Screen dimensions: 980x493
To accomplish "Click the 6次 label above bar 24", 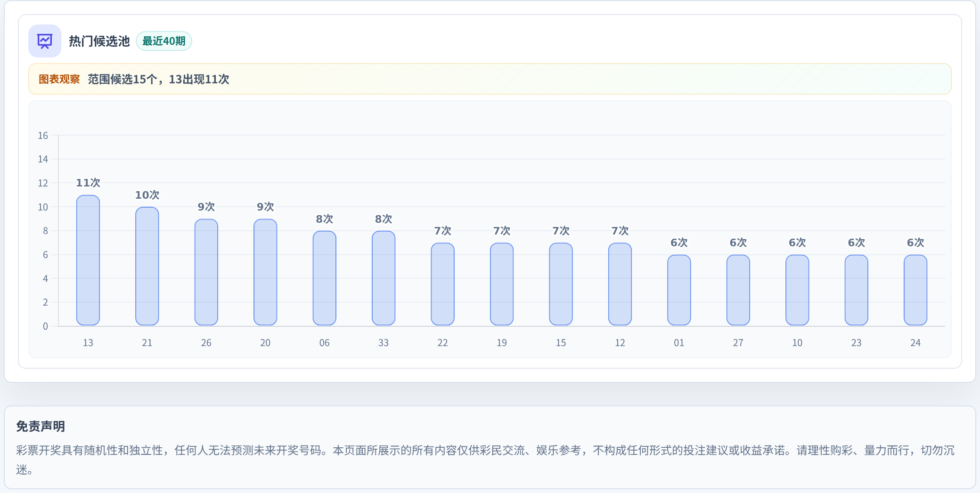I will [x=915, y=242].
